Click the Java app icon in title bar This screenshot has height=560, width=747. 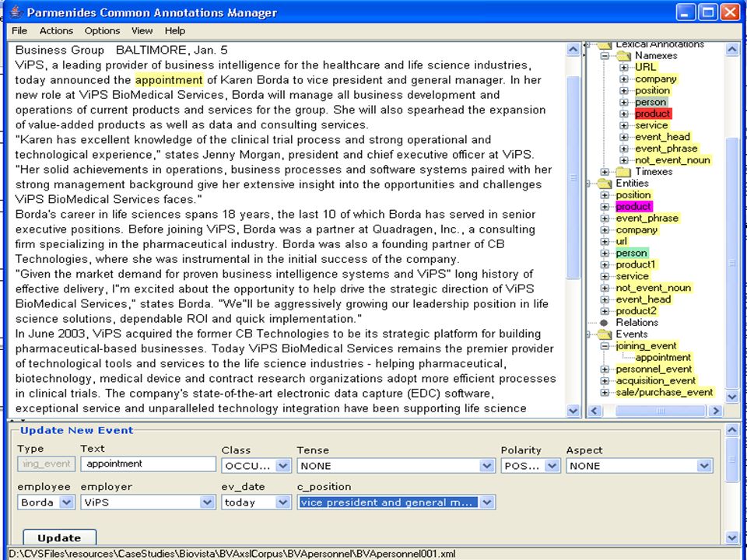[x=16, y=12]
